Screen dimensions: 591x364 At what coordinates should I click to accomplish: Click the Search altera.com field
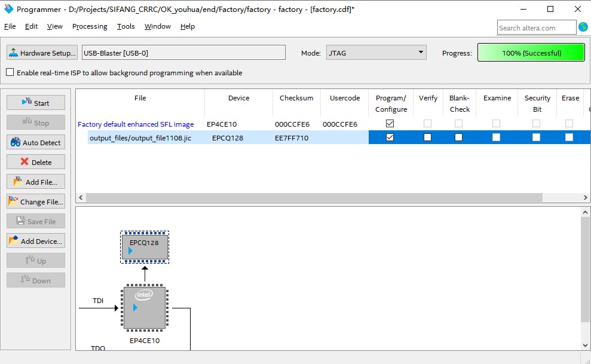point(537,27)
